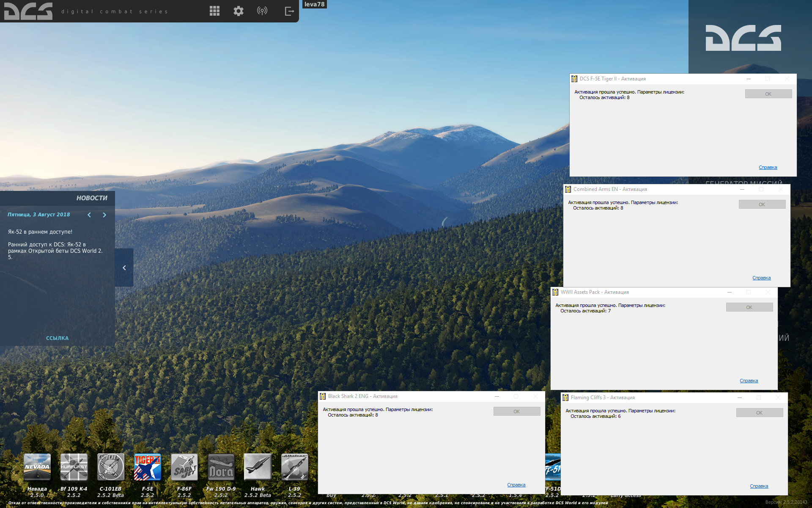The width and height of the screenshot is (812, 508).
Task: Select the Hawk module icon
Action: coord(258,467)
